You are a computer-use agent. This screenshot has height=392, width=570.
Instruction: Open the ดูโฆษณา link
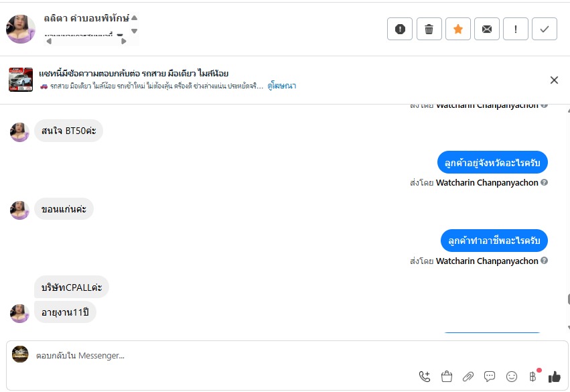281,86
